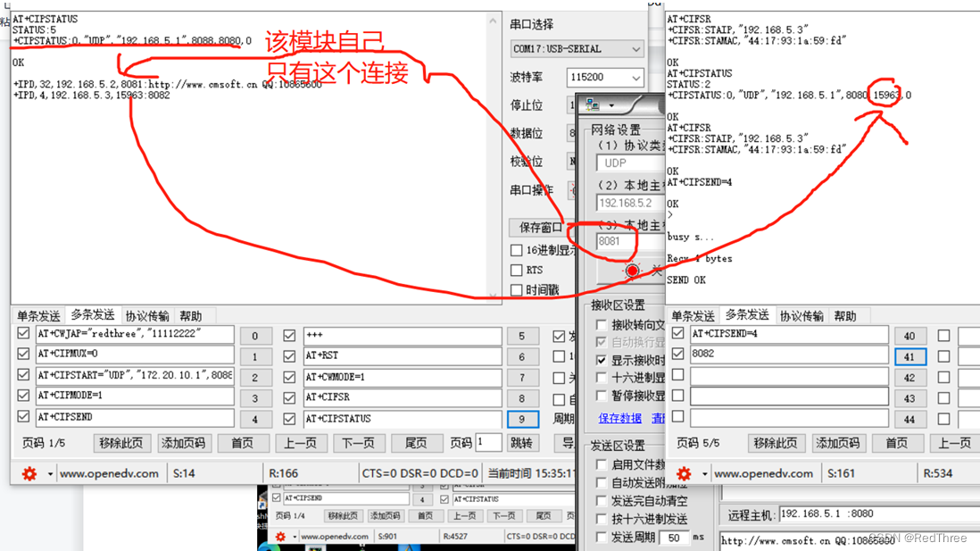Open the 波特率 115200 baud rate dropdown
Image resolution: width=980 pixels, height=551 pixels.
[604, 78]
